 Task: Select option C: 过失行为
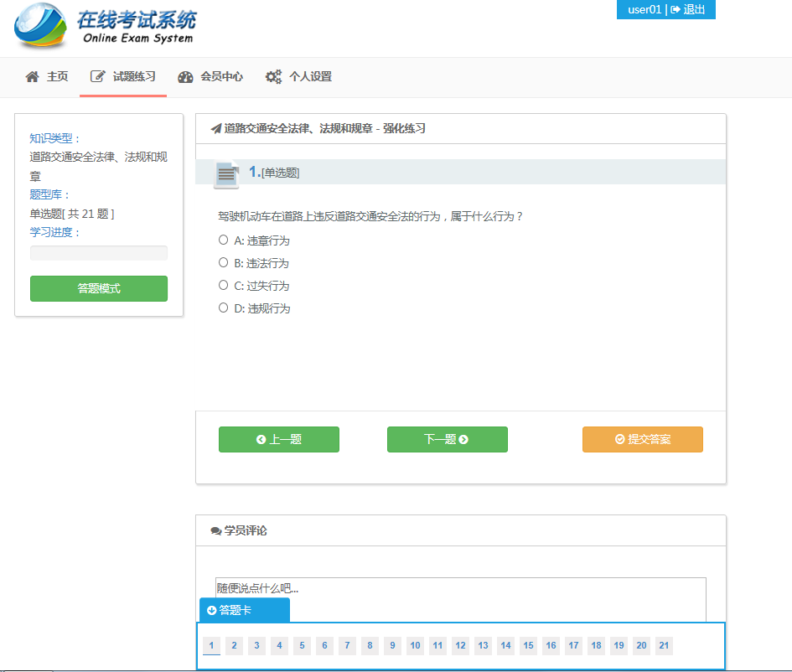click(x=223, y=285)
